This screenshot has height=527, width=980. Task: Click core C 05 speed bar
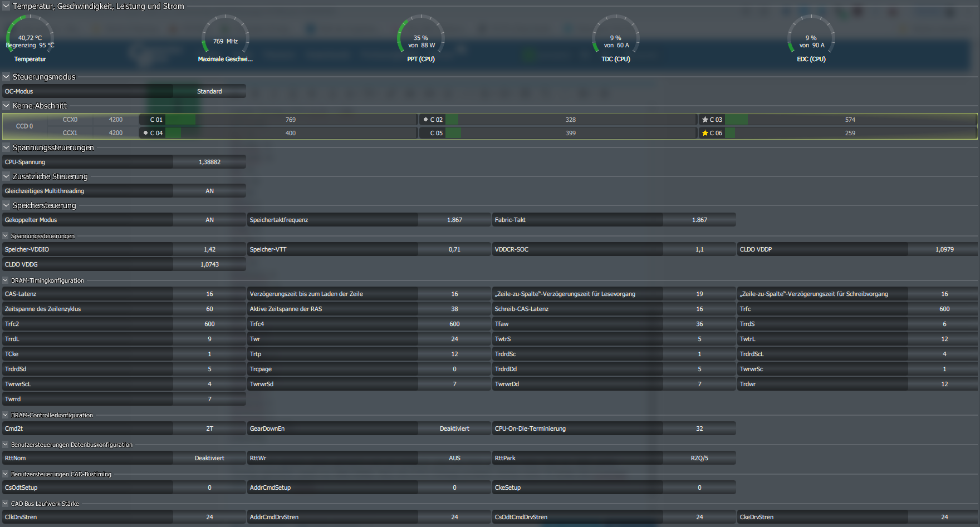click(x=571, y=133)
